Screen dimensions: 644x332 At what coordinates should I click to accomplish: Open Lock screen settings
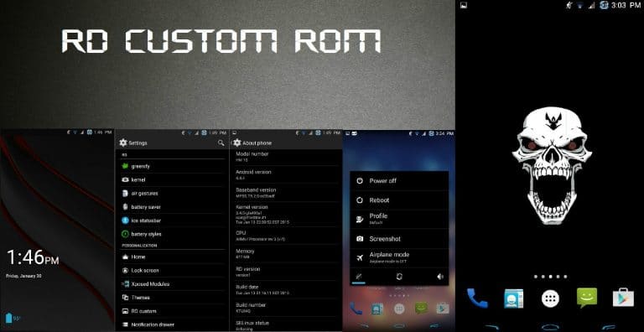click(x=172, y=270)
